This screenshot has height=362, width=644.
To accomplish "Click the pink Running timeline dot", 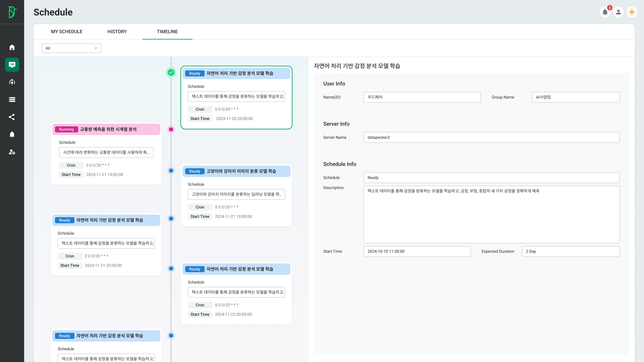I will click(171, 129).
